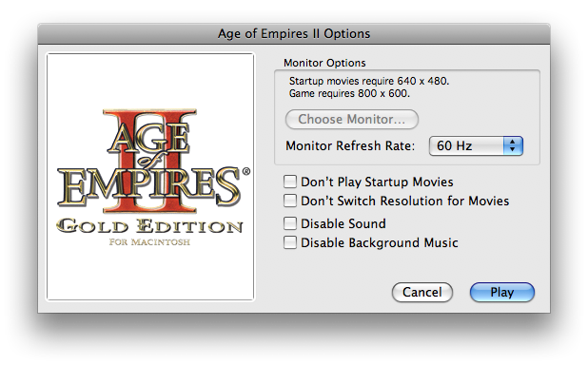
Task: Click the Play button
Action: coord(501,292)
